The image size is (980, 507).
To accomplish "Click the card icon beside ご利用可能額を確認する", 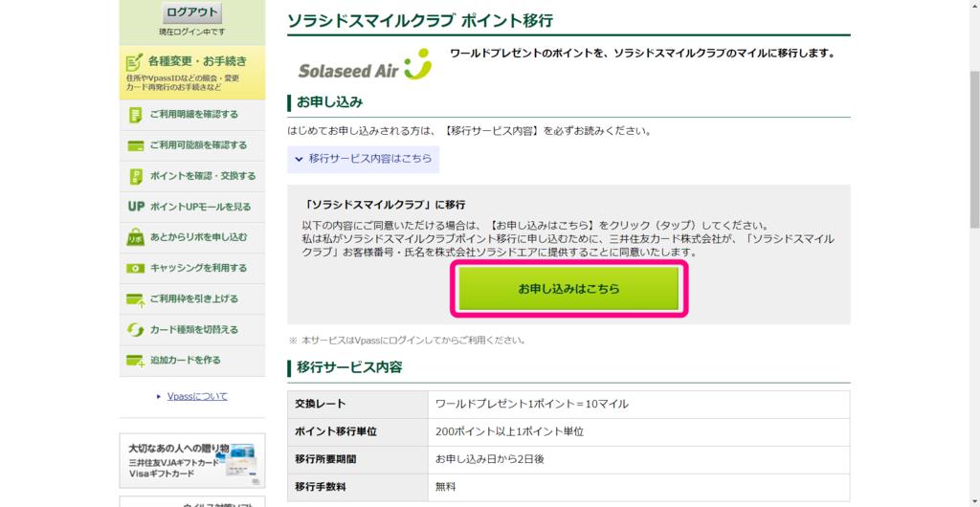I will pos(135,145).
